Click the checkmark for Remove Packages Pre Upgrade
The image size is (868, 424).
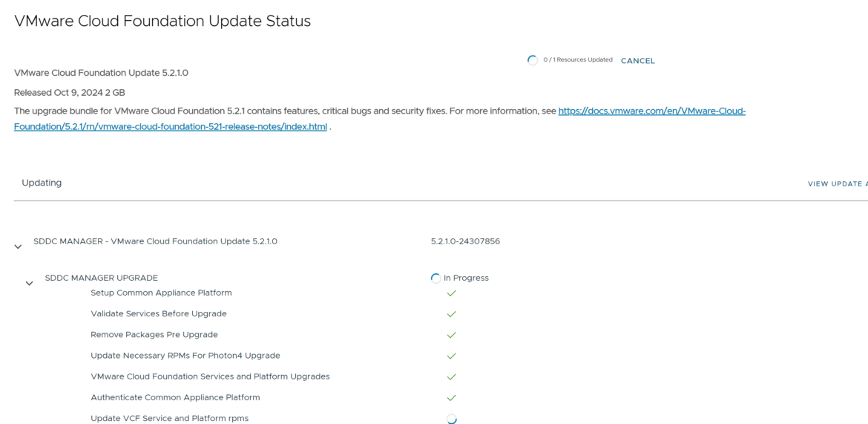coord(451,335)
